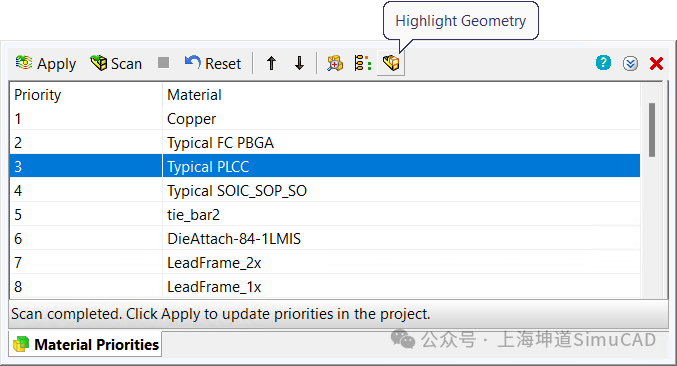Click the Material column header
This screenshot has width=677, height=366.
(401, 95)
